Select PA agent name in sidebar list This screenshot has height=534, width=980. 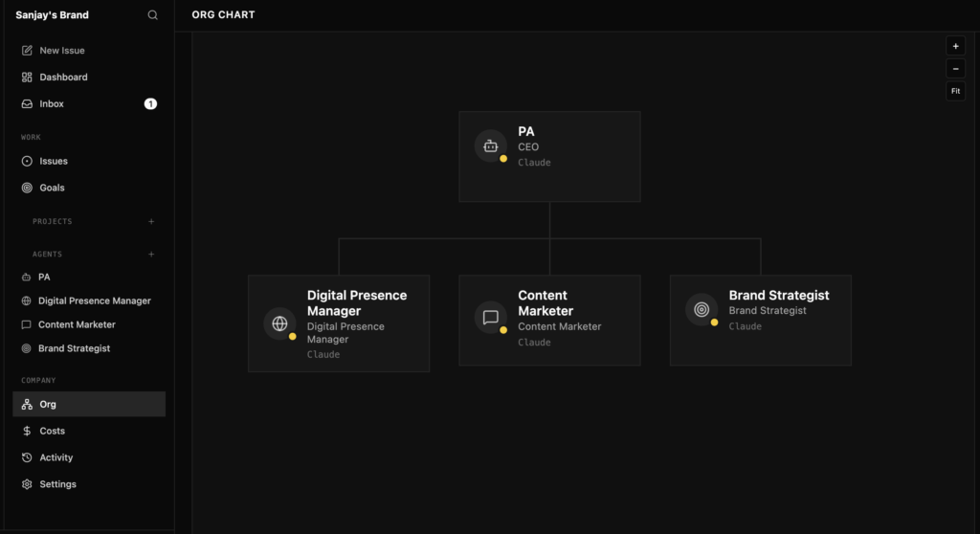(44, 277)
